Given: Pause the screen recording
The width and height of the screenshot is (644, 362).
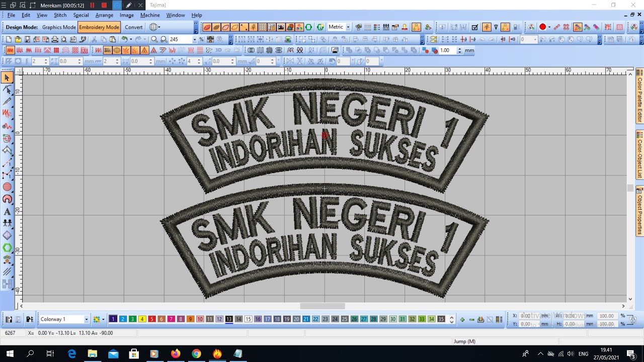Looking at the screenshot, I should coord(92,5).
